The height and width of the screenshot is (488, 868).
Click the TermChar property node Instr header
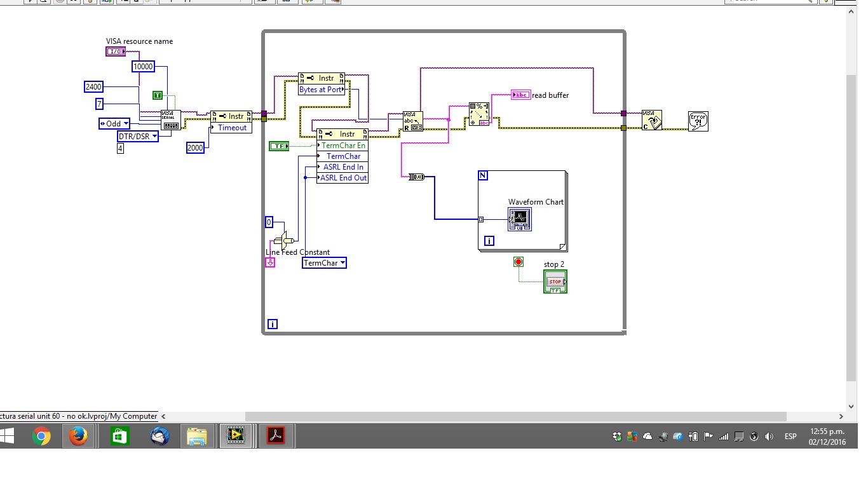coord(342,134)
